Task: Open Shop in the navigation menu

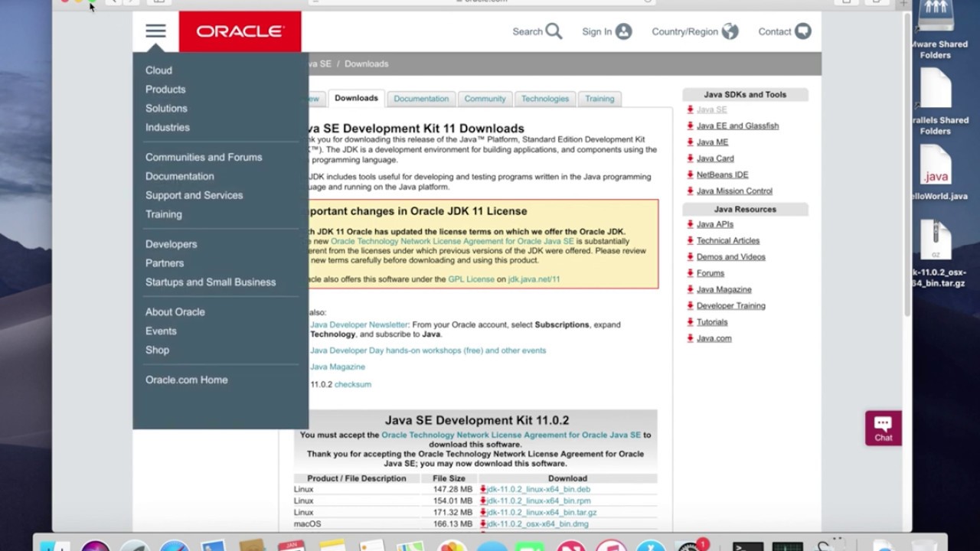Action: (x=157, y=350)
